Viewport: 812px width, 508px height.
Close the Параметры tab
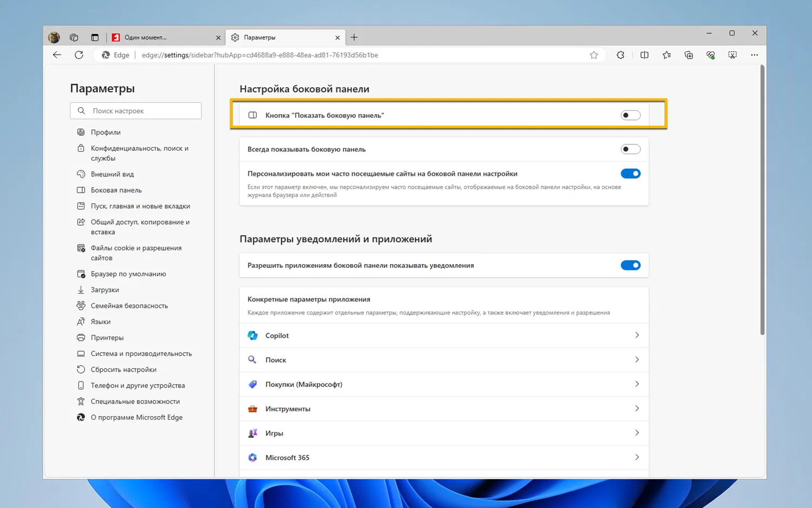(x=337, y=37)
